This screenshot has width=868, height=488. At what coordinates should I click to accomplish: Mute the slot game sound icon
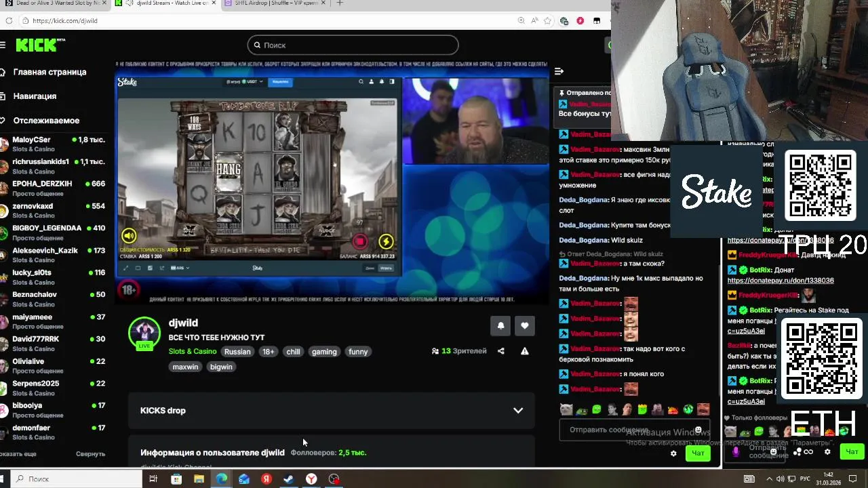coord(129,235)
